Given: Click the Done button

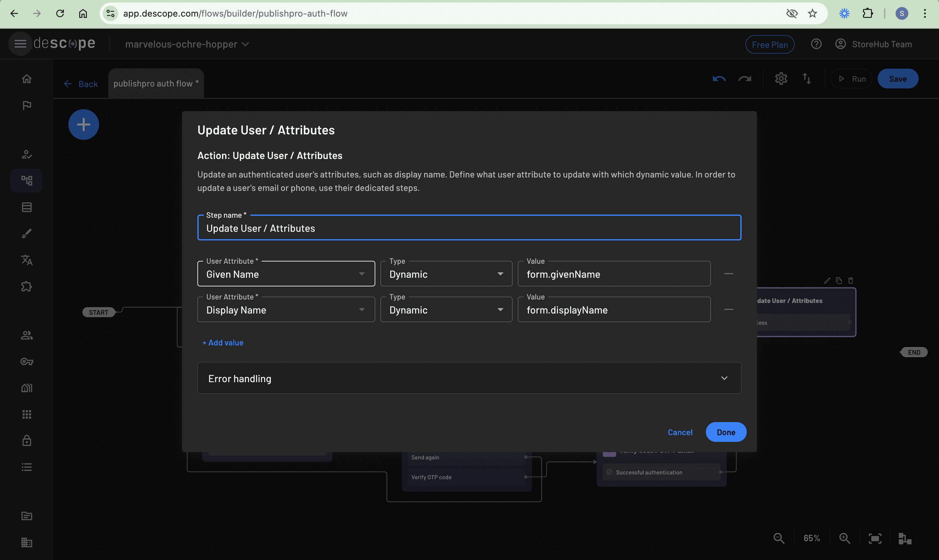Looking at the screenshot, I should tap(725, 432).
